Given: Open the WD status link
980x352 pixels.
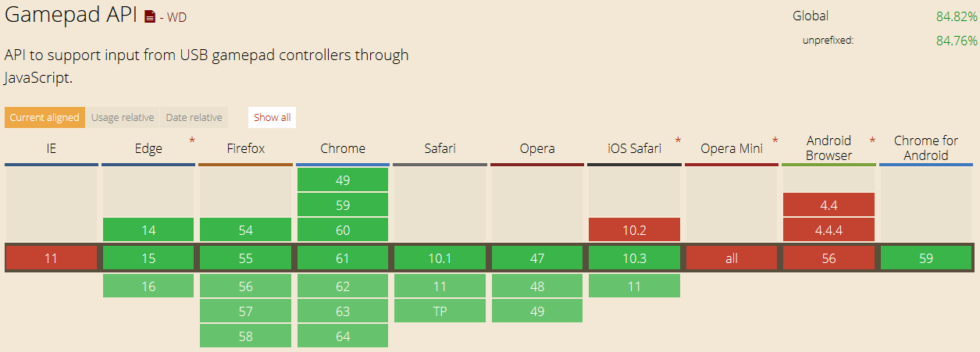Looking at the screenshot, I should pos(176,17).
